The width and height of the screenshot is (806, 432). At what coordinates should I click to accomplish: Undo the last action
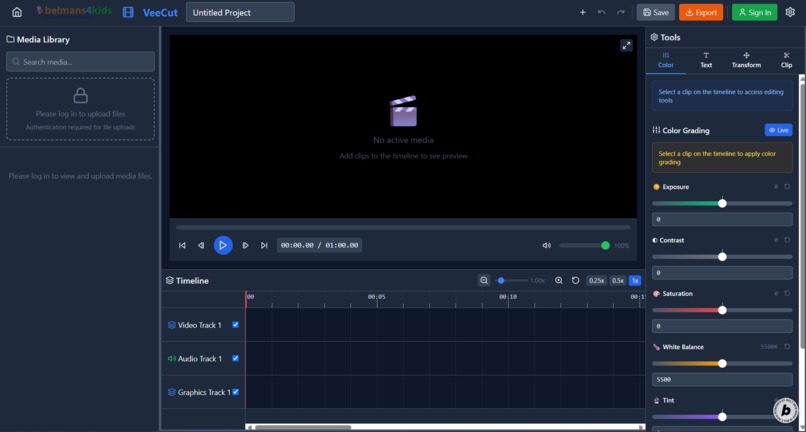(601, 12)
